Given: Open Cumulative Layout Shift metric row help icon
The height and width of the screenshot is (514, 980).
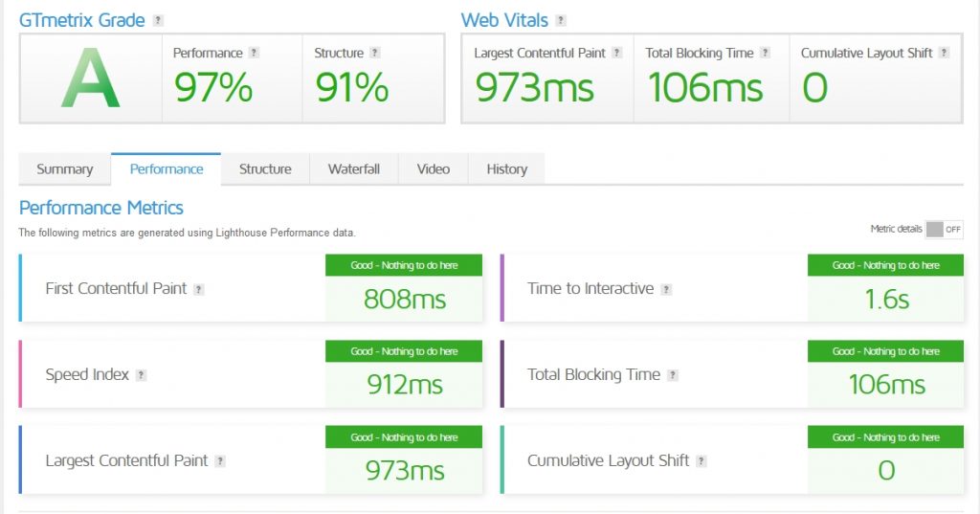Looking at the screenshot, I should [x=702, y=461].
